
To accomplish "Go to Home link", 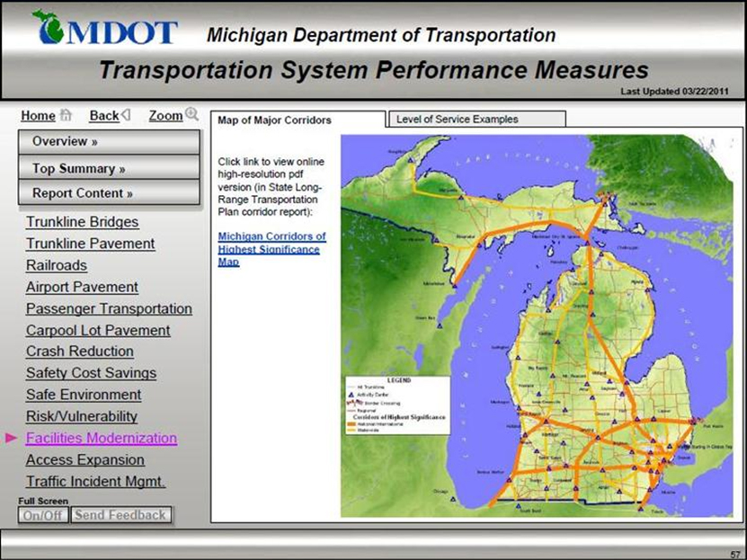I will tap(38, 116).
